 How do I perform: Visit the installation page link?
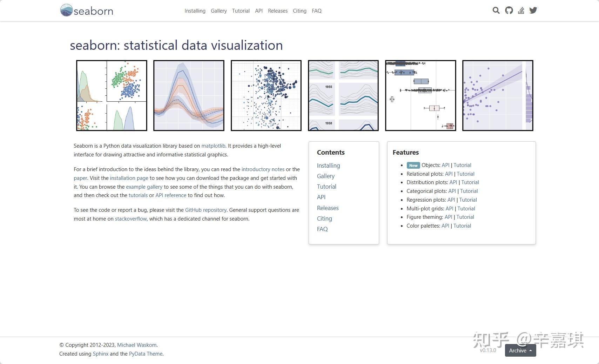pyautogui.click(x=129, y=178)
